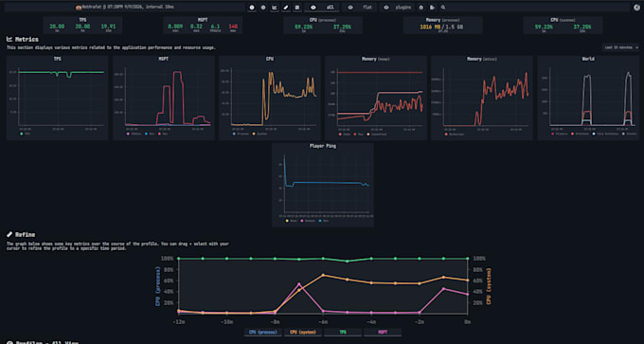Click the Metrics section heading icon
This screenshot has height=344, width=644.
pyautogui.click(x=9, y=40)
